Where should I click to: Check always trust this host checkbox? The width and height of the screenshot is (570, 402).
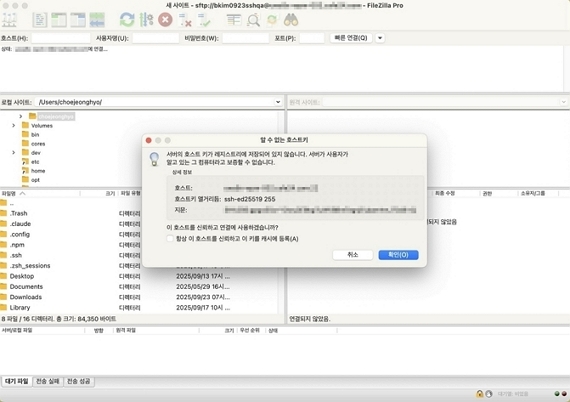tap(170, 239)
